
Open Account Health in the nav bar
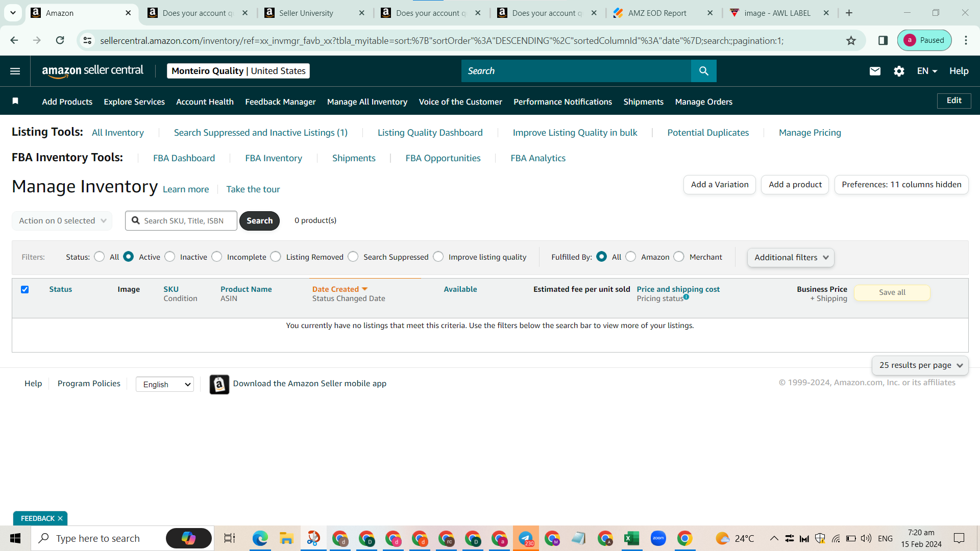point(205,102)
